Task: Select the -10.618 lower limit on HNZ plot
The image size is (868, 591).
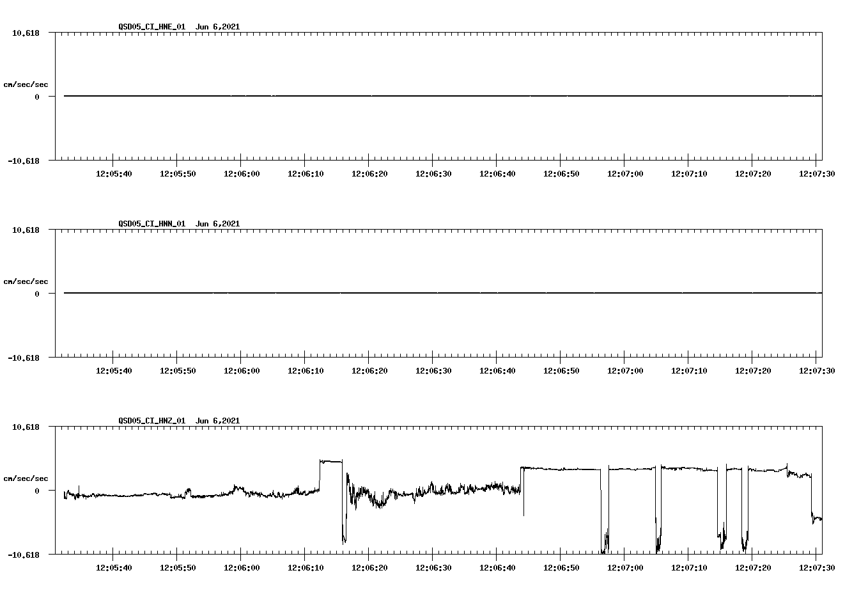Action: pos(24,555)
